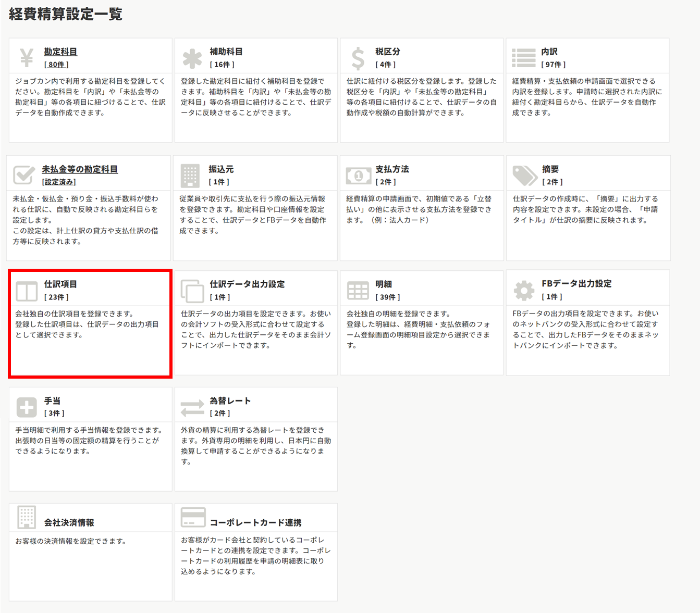
Task: Select the 仕訳データ出力設定 heading
Action: 247,284
